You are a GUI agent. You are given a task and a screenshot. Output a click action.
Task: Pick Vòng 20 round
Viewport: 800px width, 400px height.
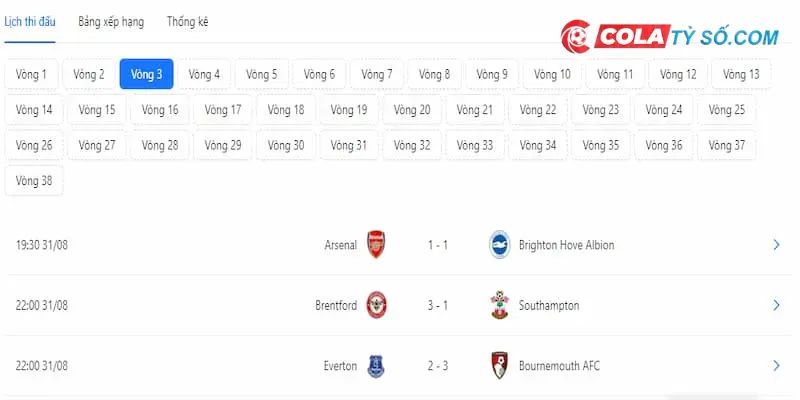coord(412,110)
